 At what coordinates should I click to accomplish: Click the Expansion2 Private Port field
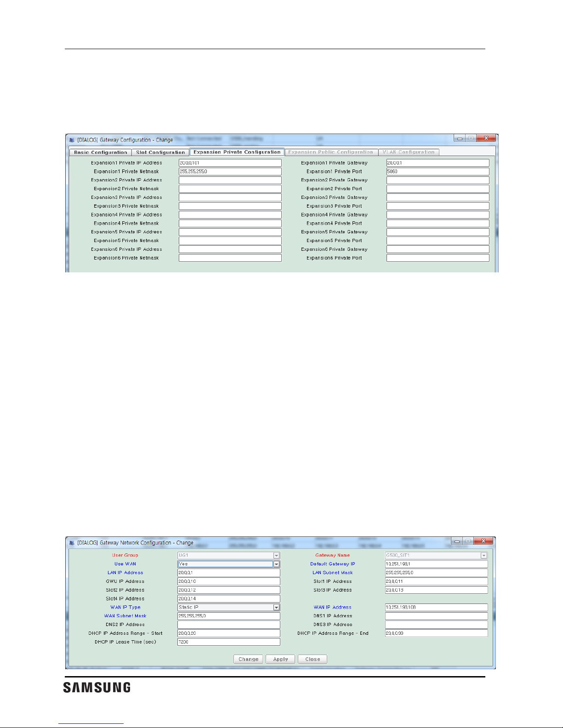[x=438, y=189]
